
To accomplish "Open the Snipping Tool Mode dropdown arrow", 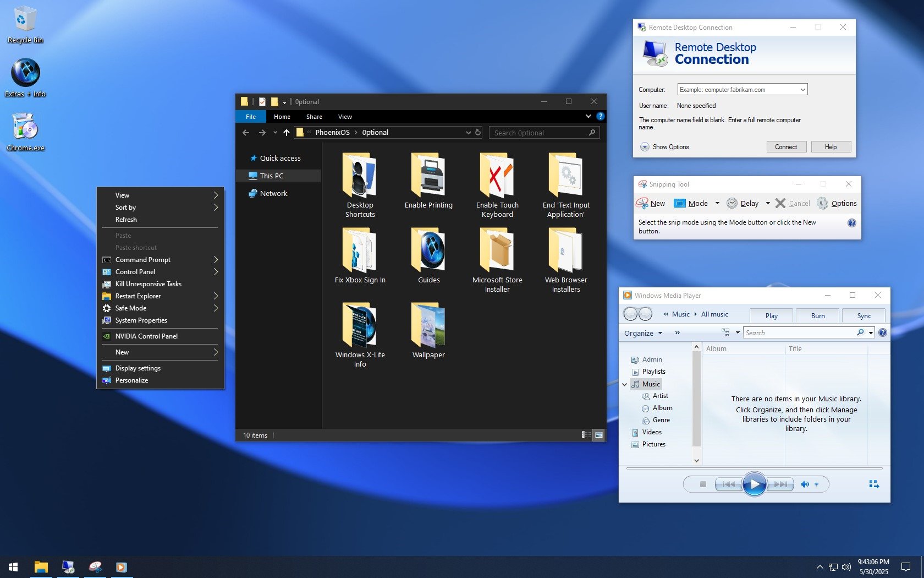I will point(717,203).
